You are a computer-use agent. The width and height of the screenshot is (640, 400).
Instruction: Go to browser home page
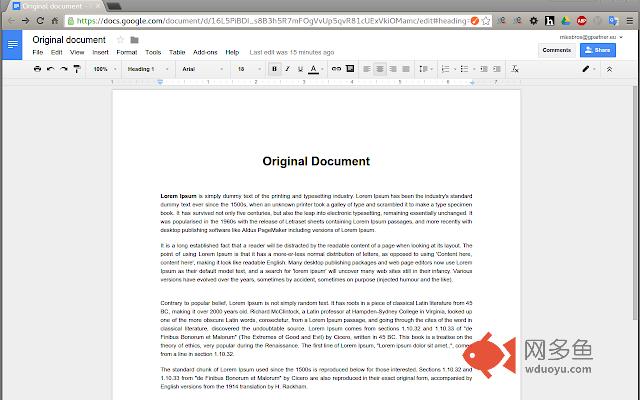pos(55,20)
